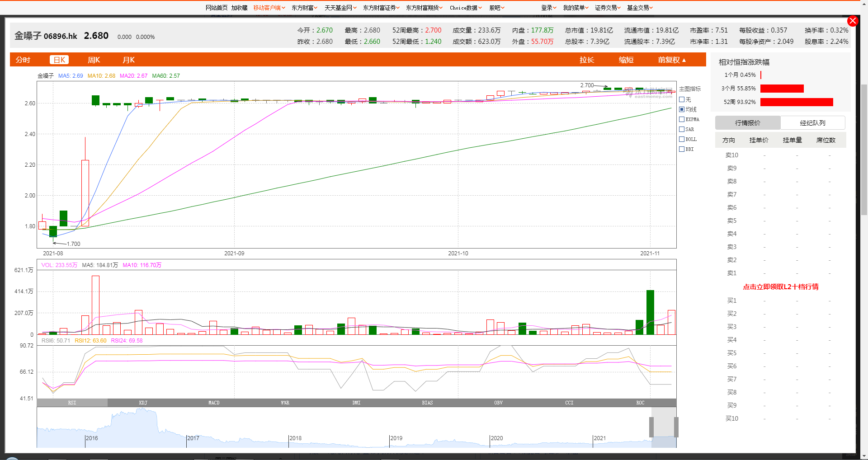Enable the BOLL indicator checkbox
The image size is (868, 460).
click(682, 139)
